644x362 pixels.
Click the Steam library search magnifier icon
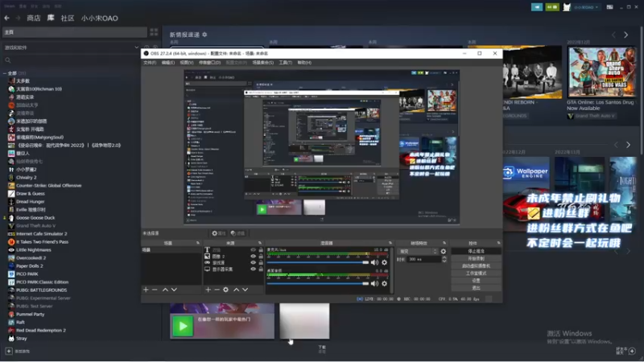point(8,60)
